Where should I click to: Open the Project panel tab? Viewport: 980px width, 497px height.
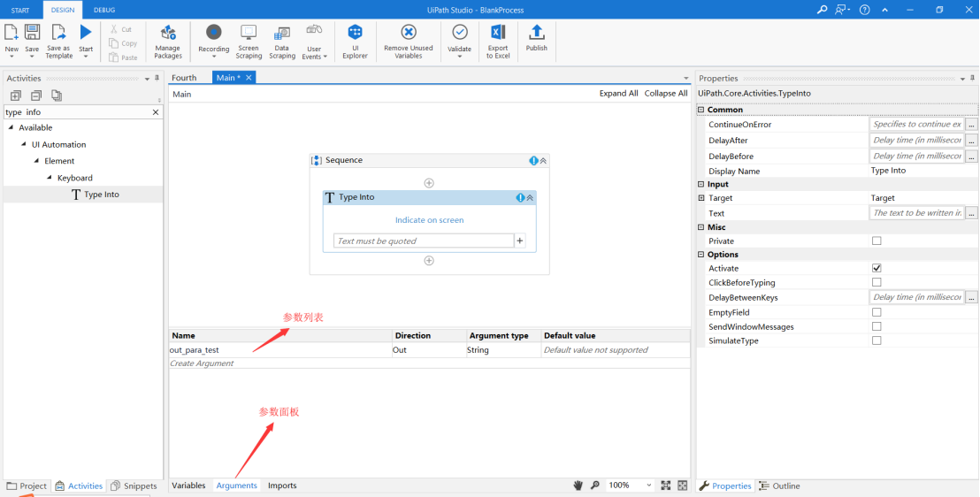click(x=27, y=486)
